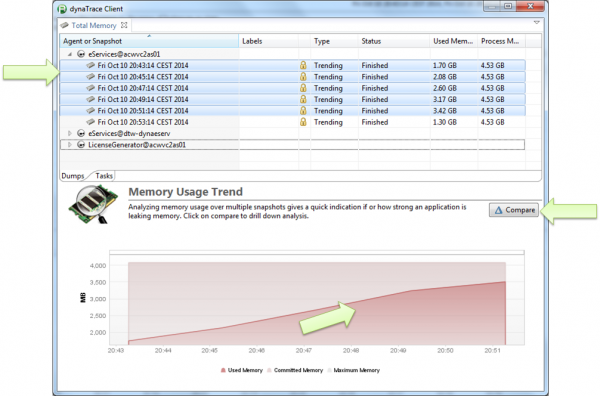Viewport: 600px width, 396px height.
Task: Sort by Status column header
Action: pyautogui.click(x=394, y=41)
